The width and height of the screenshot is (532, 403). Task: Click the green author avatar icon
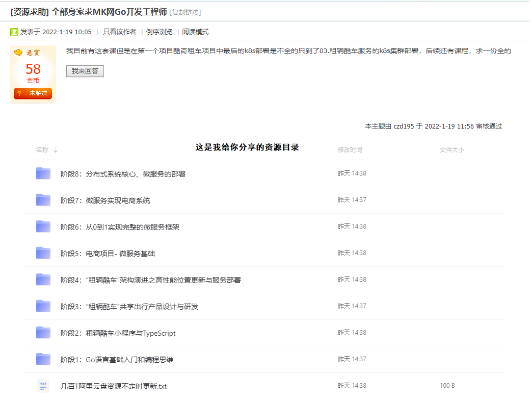14,32
